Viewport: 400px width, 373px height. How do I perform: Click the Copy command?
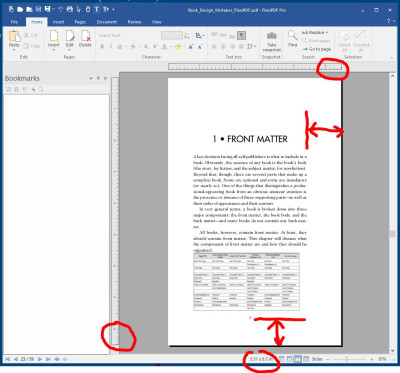click(x=32, y=46)
